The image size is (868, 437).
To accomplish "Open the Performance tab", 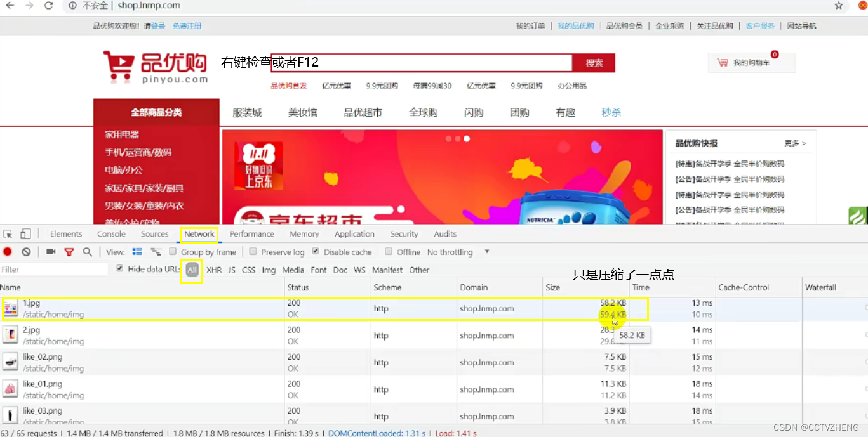I will 252,234.
